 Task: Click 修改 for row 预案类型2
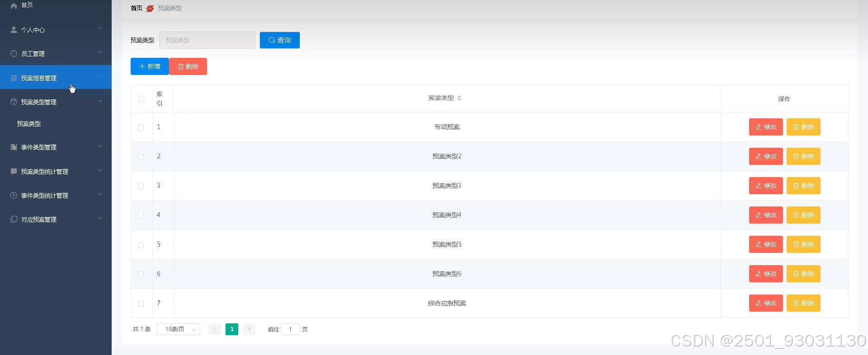pyautogui.click(x=766, y=156)
